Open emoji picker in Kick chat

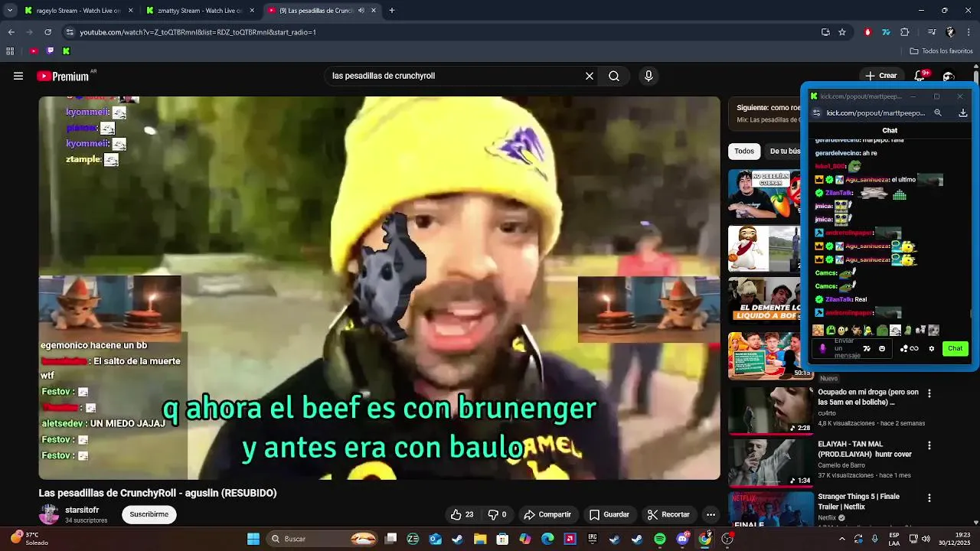(x=882, y=348)
